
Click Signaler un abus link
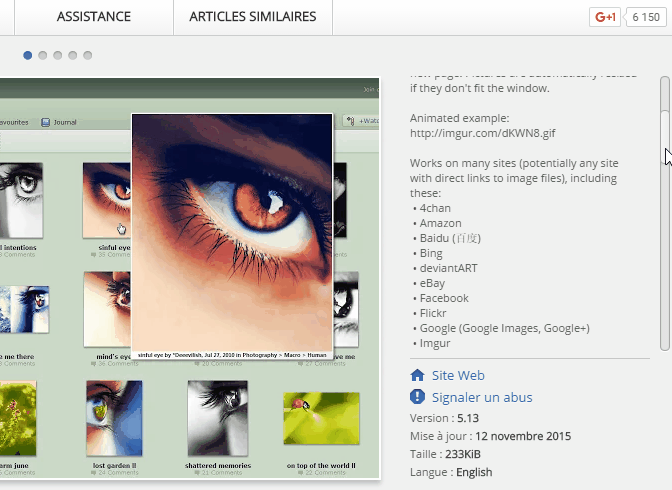pos(482,397)
